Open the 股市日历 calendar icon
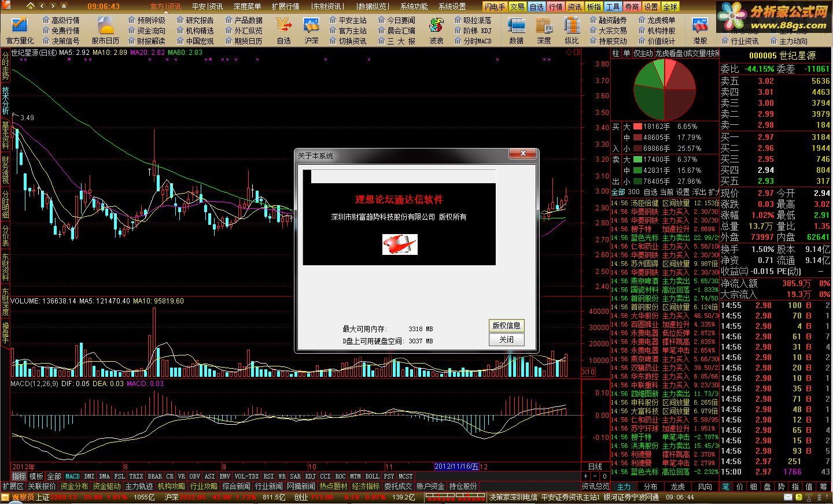This screenshot has height=504, width=833. tap(105, 30)
